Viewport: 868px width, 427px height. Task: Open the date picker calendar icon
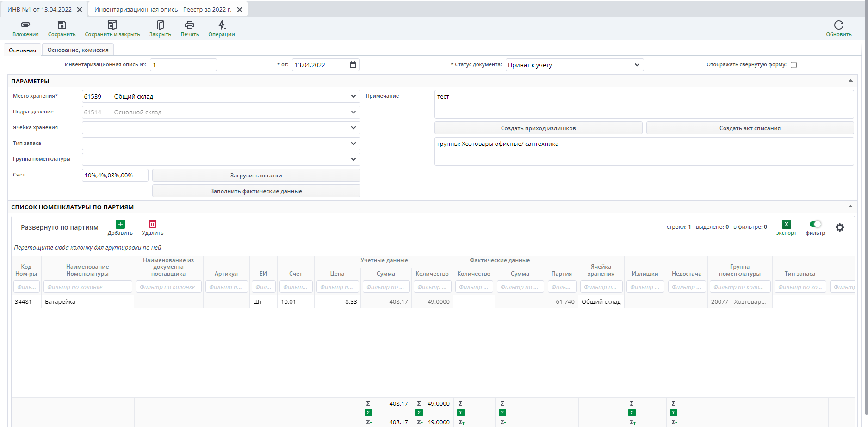[x=353, y=65]
